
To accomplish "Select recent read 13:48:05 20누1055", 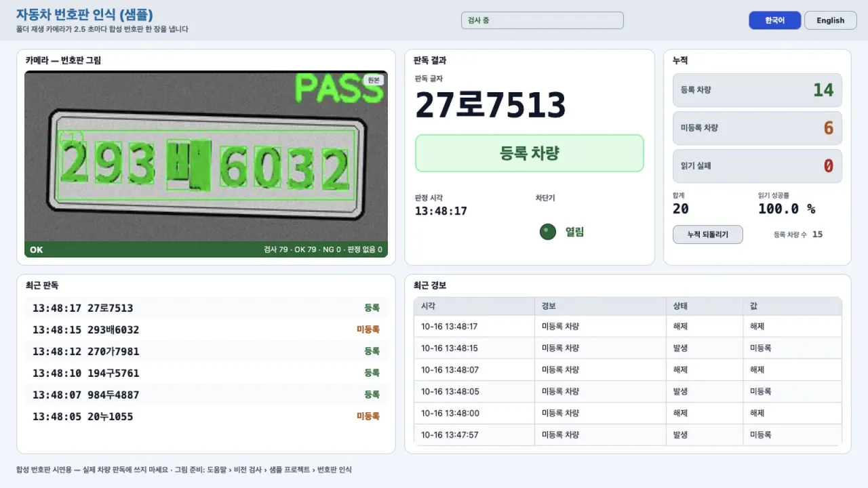I will pyautogui.click(x=206, y=416).
